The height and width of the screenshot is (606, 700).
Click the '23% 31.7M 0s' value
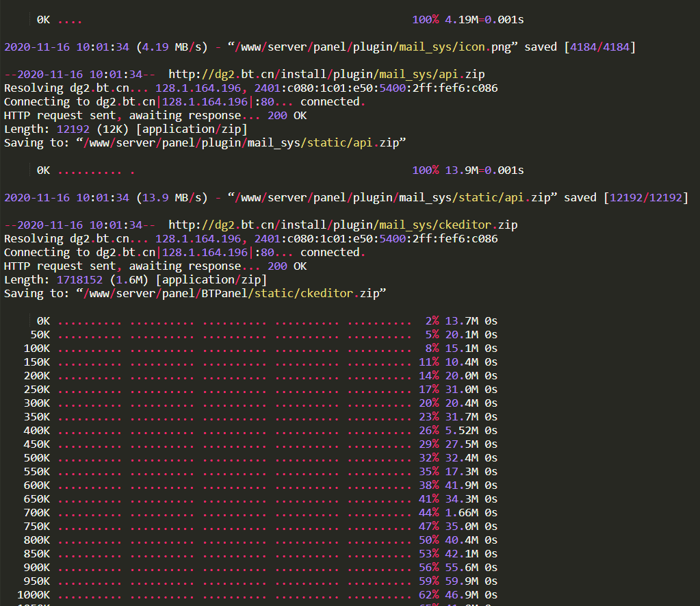tap(458, 417)
